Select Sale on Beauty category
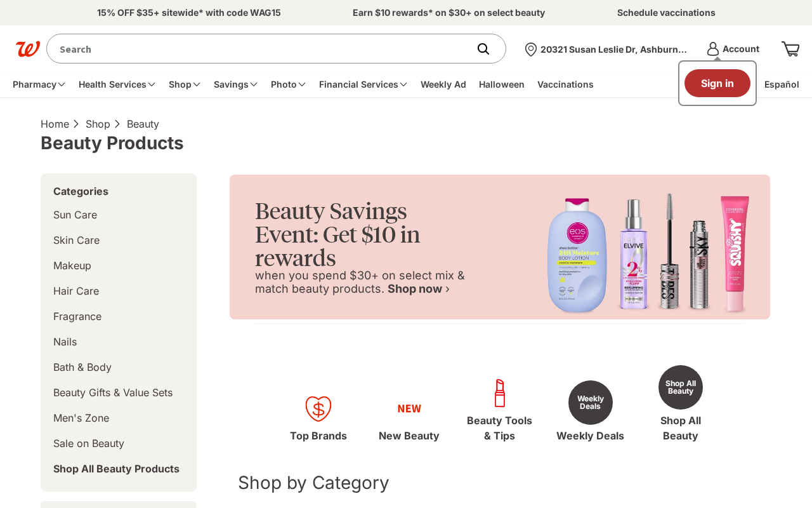The image size is (812, 508). click(x=89, y=443)
